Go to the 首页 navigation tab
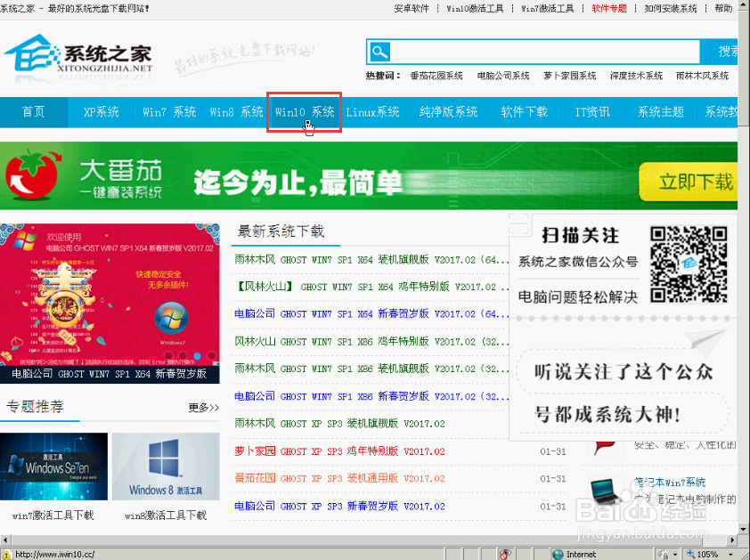 [34, 112]
